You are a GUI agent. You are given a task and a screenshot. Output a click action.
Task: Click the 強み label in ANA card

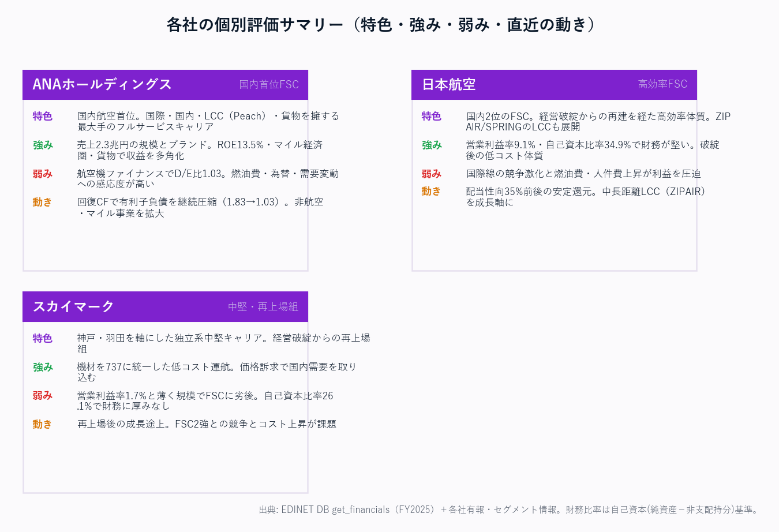pos(43,145)
